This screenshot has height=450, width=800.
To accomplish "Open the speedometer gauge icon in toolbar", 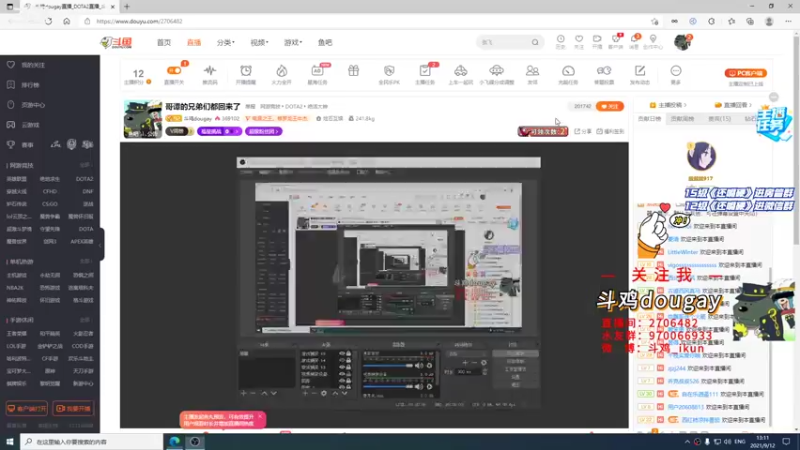I will tap(568, 74).
